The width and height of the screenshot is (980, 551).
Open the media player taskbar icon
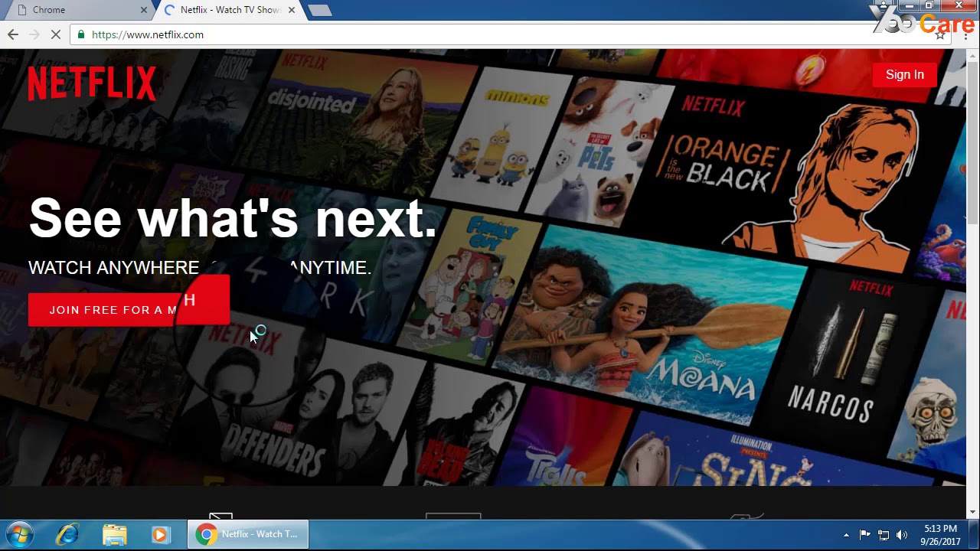pyautogui.click(x=160, y=534)
